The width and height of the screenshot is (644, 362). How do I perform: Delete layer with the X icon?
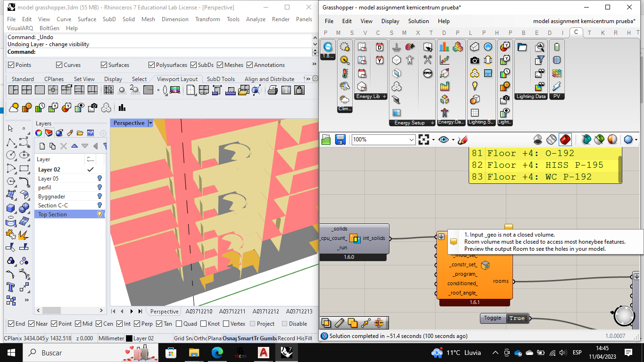click(64, 146)
